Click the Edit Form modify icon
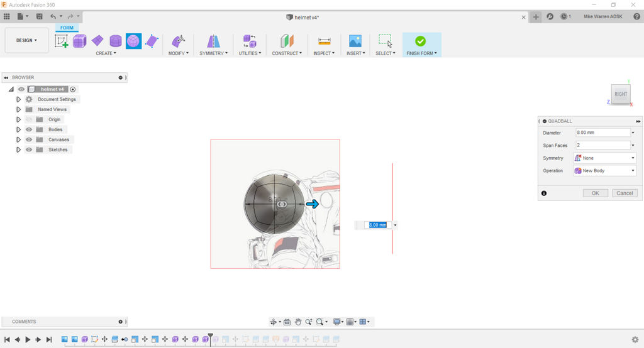This screenshot has width=644, height=348. pyautogui.click(x=178, y=41)
